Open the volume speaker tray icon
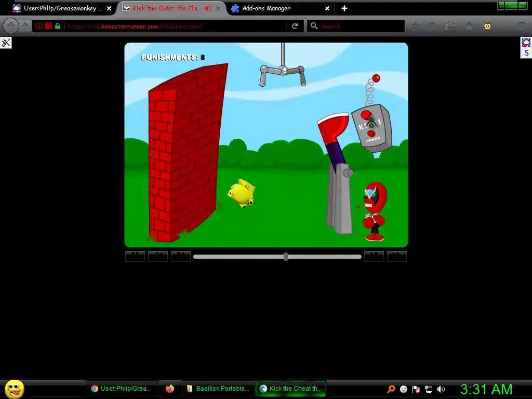Image resolution: width=532 pixels, height=399 pixels. pos(441,389)
